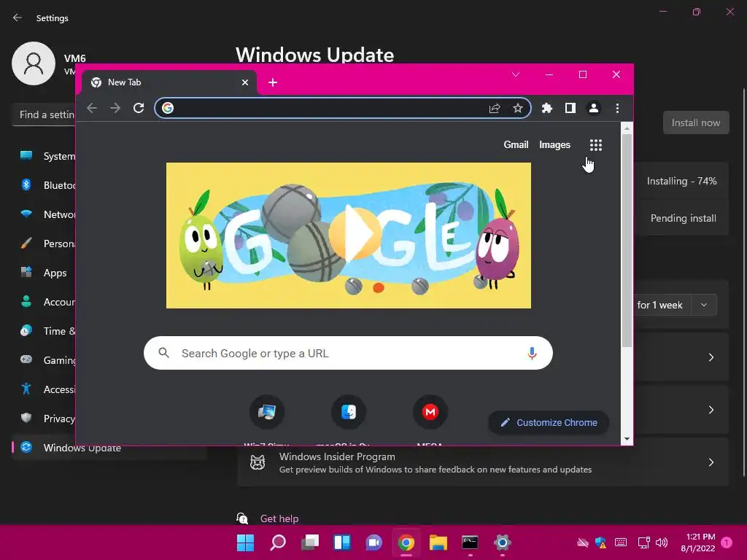Open the macOS Finder shortcut tile
Screen dimensions: 747x560
point(349,412)
